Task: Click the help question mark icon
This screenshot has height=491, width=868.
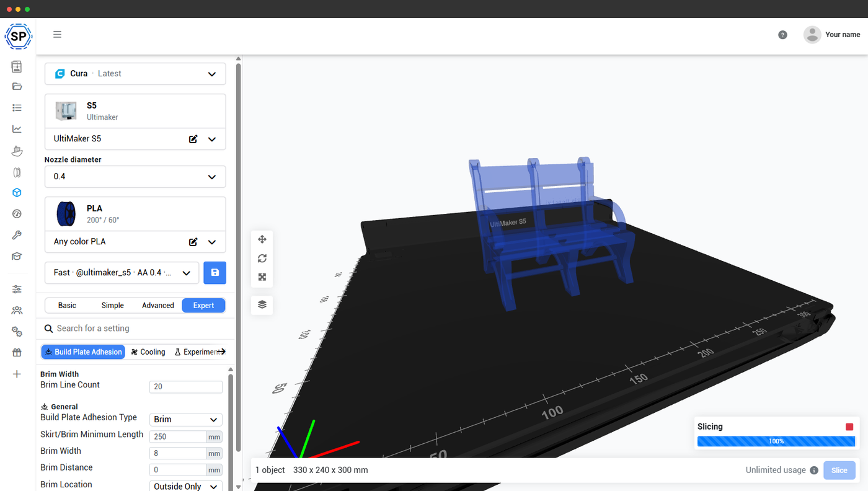Action: coord(782,35)
